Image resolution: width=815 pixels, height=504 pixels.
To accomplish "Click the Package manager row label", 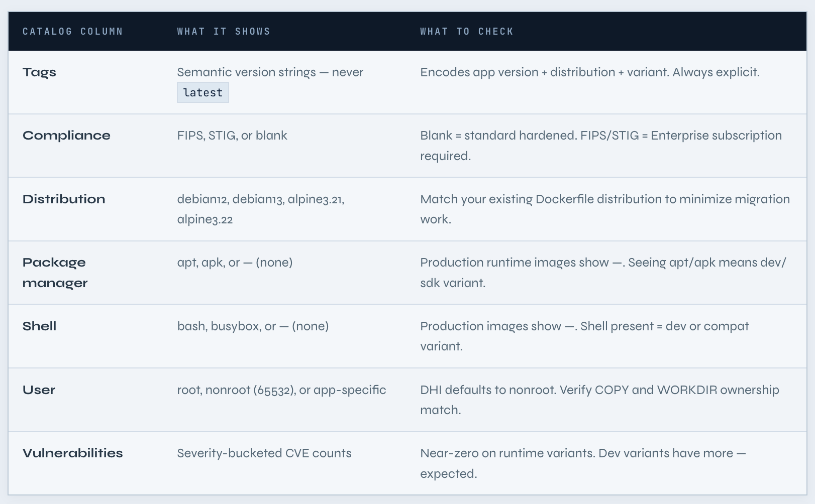I will coord(54,272).
